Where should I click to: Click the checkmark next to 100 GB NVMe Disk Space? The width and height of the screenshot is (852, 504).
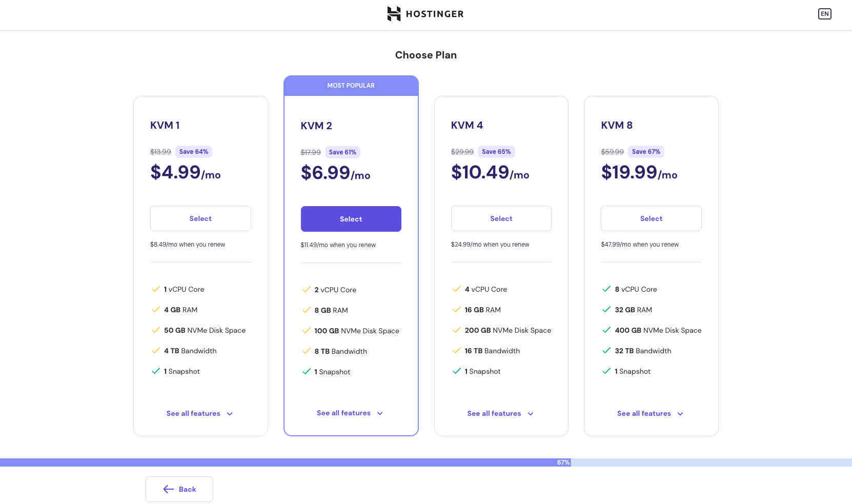coord(307,330)
